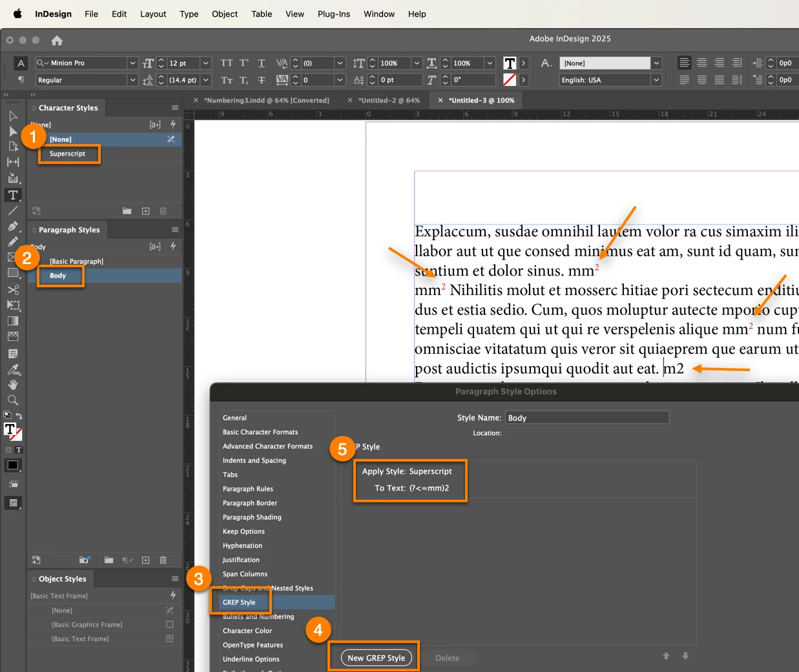Select the Gradient Swatch tool
This screenshot has height=672, width=799.
13,321
